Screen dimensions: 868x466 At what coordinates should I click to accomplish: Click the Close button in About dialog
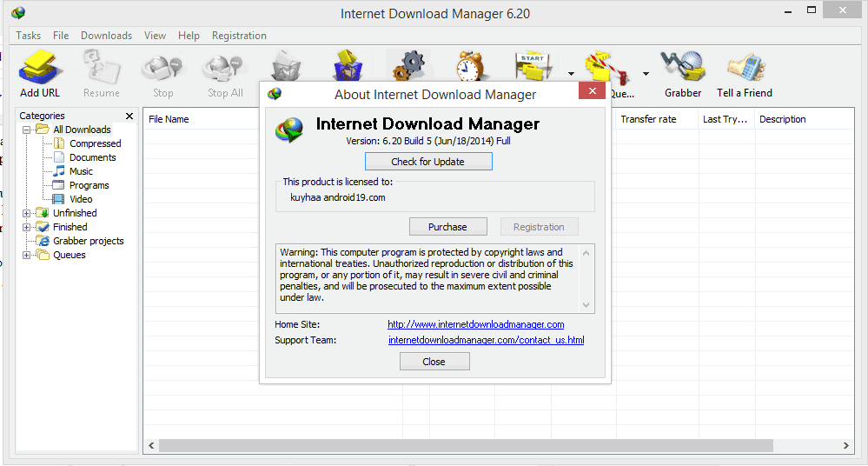[x=434, y=362]
